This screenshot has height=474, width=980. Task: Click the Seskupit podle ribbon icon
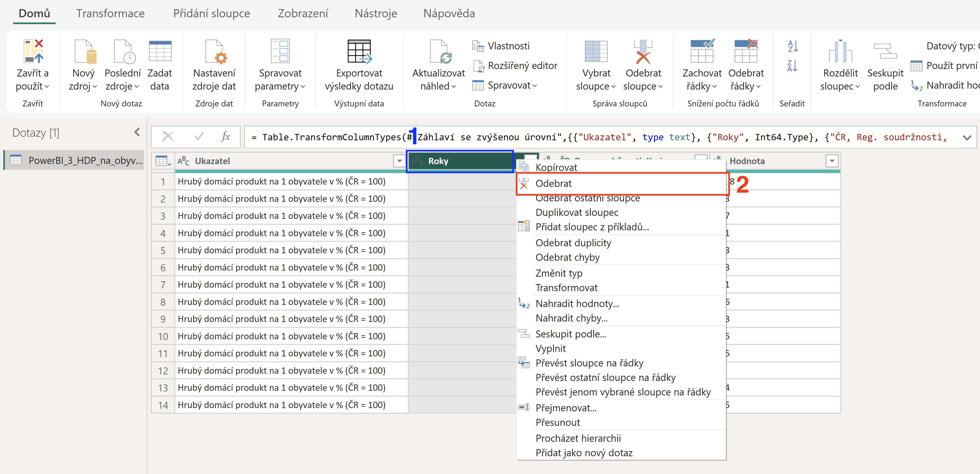pyautogui.click(x=885, y=51)
